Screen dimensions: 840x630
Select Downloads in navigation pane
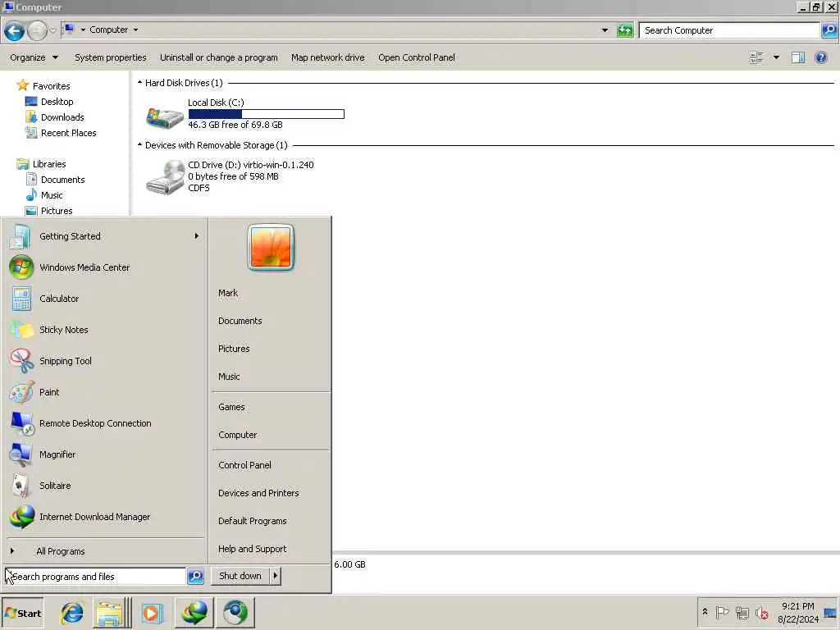[x=62, y=116]
